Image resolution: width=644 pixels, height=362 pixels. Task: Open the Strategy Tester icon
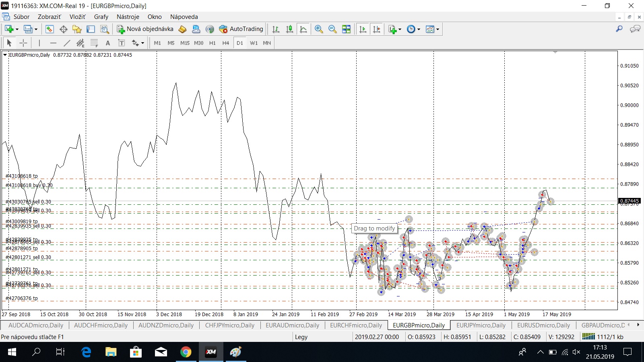click(x=105, y=29)
